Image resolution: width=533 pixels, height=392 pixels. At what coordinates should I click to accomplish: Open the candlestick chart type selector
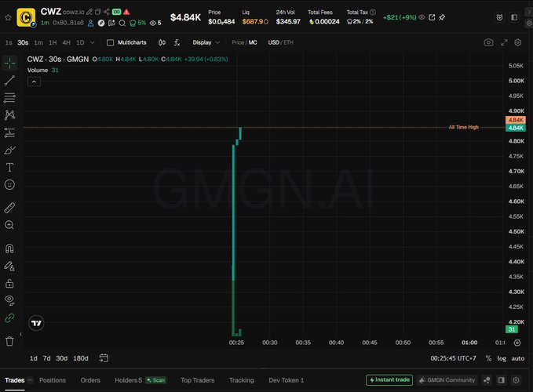162,42
